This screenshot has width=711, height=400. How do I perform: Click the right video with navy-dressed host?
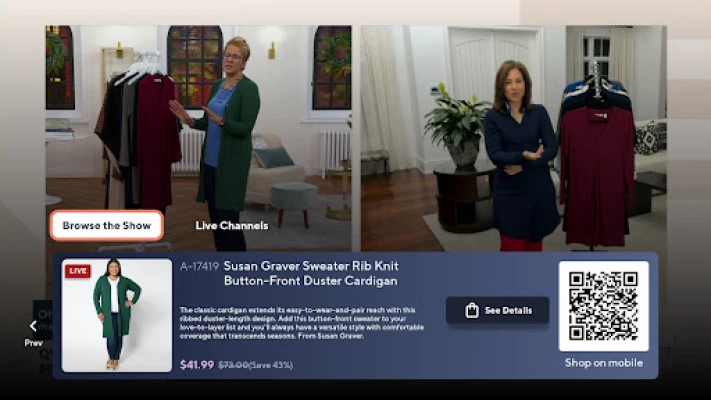(x=513, y=138)
